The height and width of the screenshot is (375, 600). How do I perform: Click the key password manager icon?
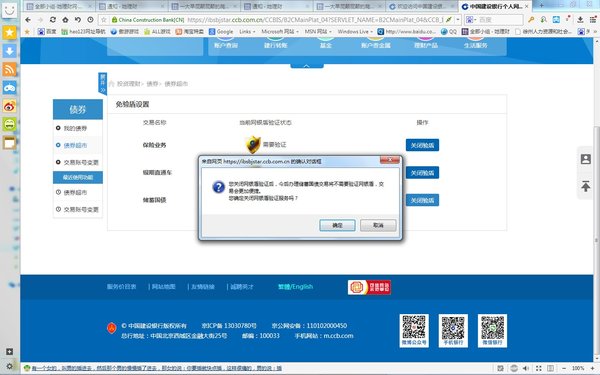(x=531, y=20)
